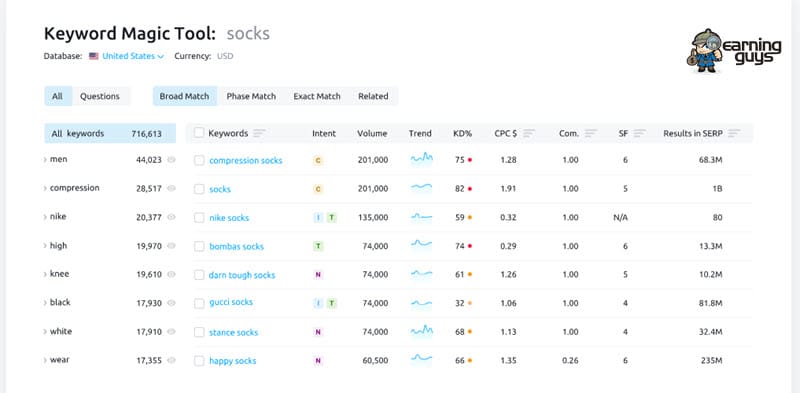800x393 pixels.
Task: Click the C intent badge for compression socks
Action: (317, 160)
